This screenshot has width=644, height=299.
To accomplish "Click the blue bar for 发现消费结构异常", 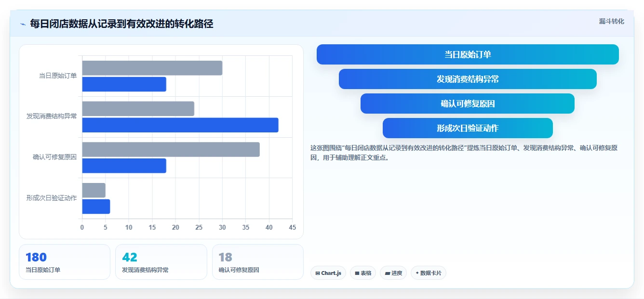I will (180, 125).
